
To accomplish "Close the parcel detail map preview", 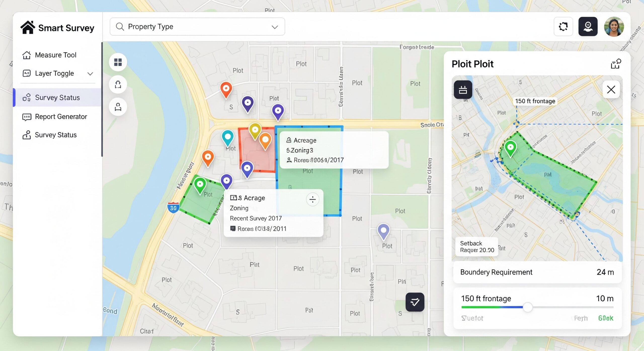I will pos(611,90).
